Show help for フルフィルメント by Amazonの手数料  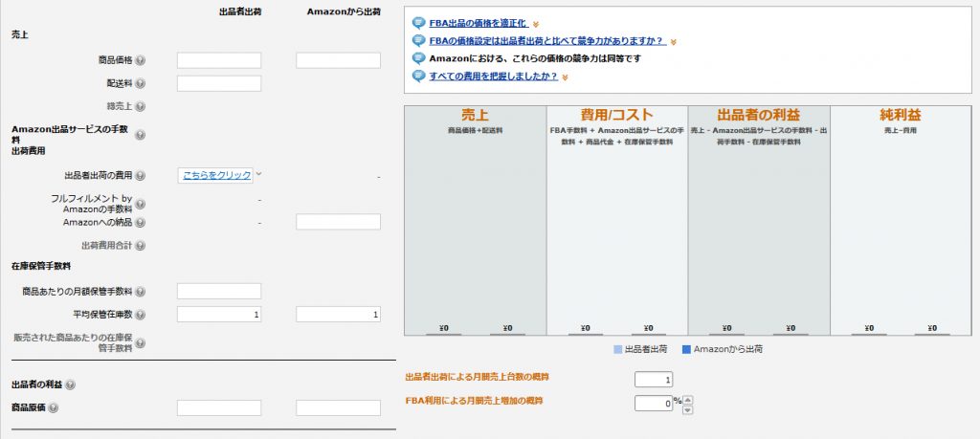[140, 205]
